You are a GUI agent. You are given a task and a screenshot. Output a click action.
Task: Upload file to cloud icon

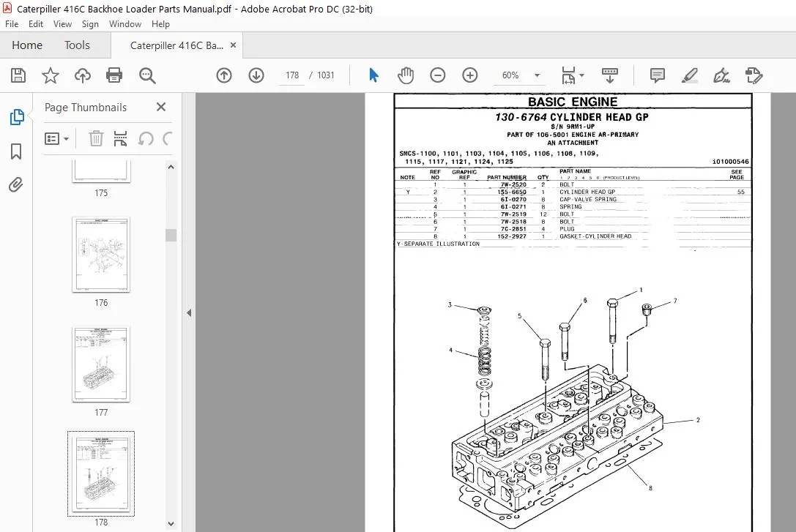pos(82,75)
